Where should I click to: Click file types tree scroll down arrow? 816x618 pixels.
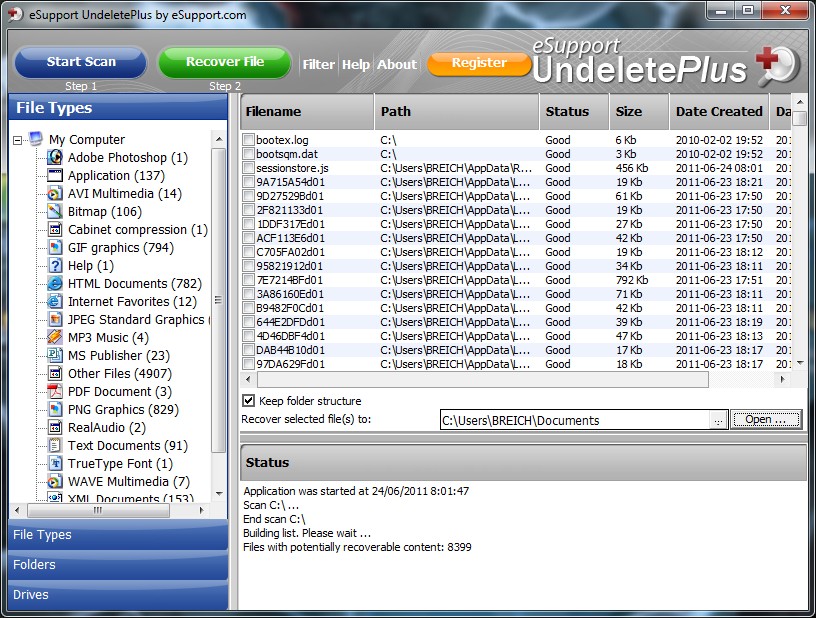click(x=219, y=494)
